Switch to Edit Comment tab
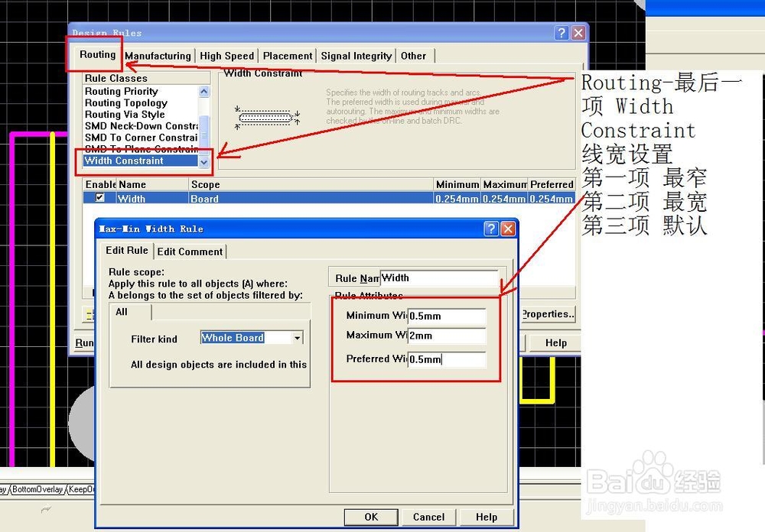The image size is (765, 532). tap(190, 251)
